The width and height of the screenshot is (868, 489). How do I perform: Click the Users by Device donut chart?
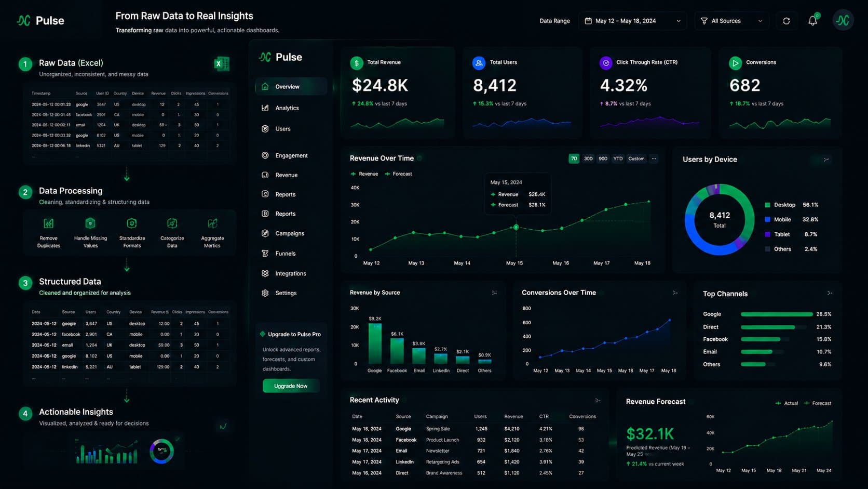(x=720, y=219)
